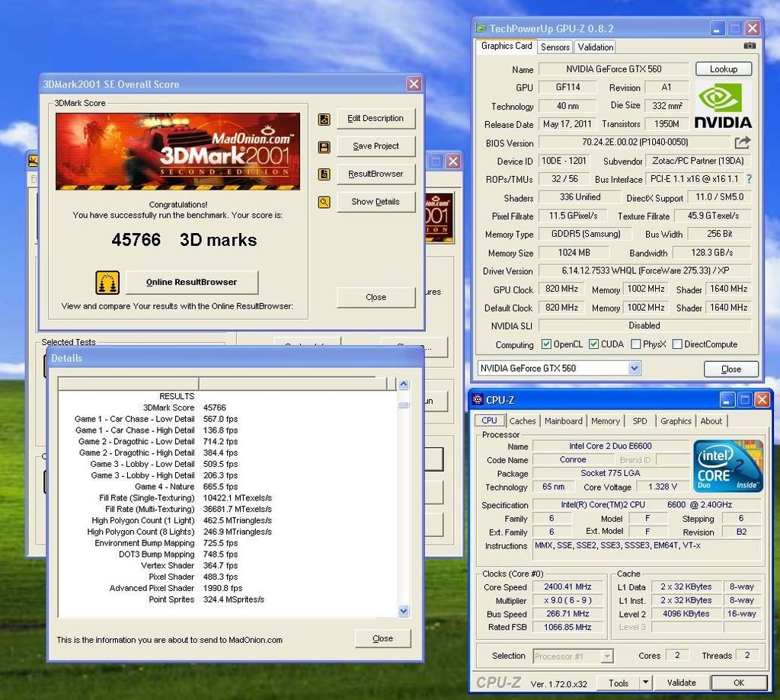Viewport: 780px width, 700px height.
Task: Click the Tools button in CPU-Z
Action: [x=619, y=683]
